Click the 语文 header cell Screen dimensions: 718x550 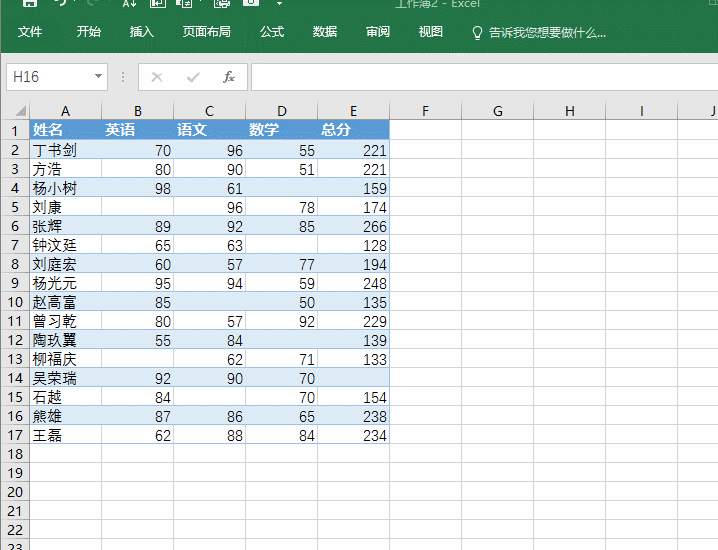[x=209, y=130]
